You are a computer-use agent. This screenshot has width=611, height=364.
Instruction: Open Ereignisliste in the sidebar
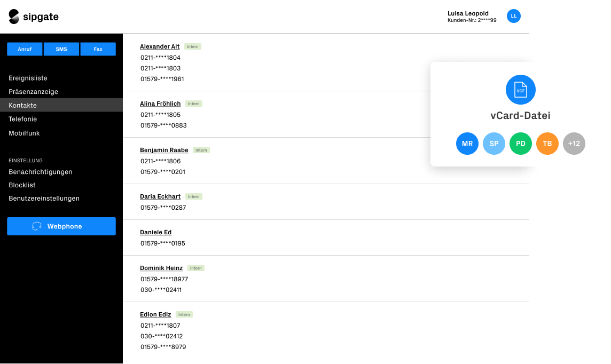pos(28,78)
